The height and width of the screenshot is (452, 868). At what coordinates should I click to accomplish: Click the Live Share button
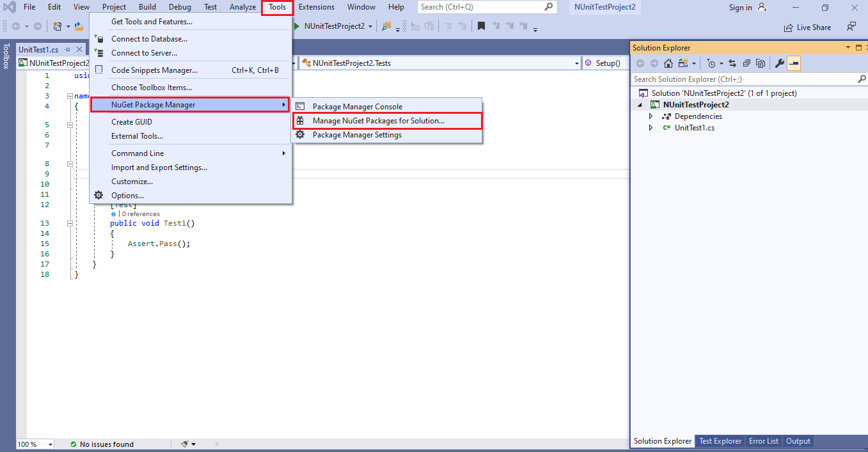(807, 27)
